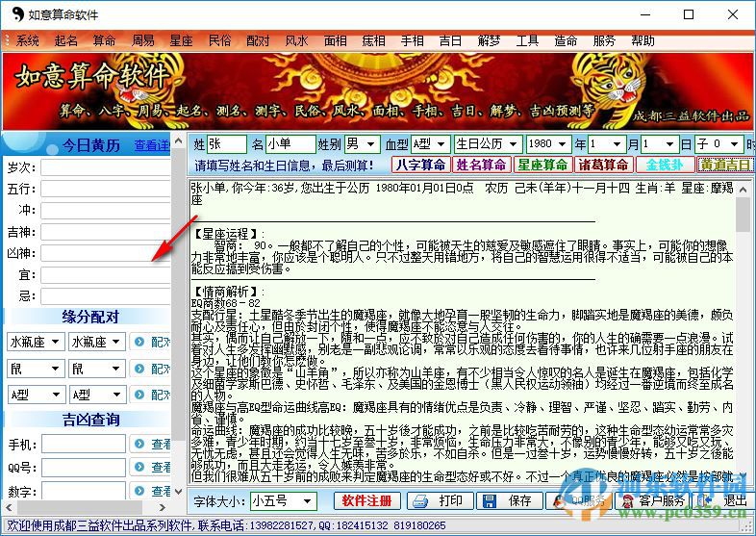Open the 系统 menu
Image resolution: width=756 pixels, height=536 pixels.
pos(28,41)
